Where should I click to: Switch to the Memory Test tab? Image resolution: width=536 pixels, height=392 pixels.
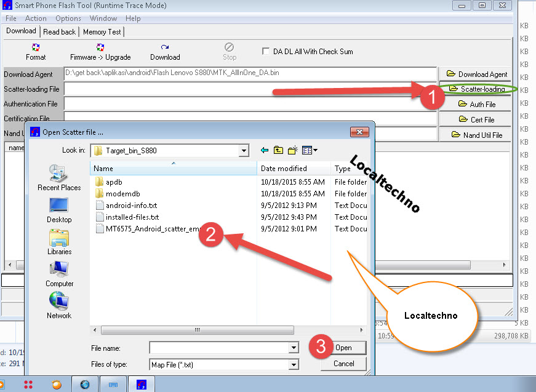point(102,32)
